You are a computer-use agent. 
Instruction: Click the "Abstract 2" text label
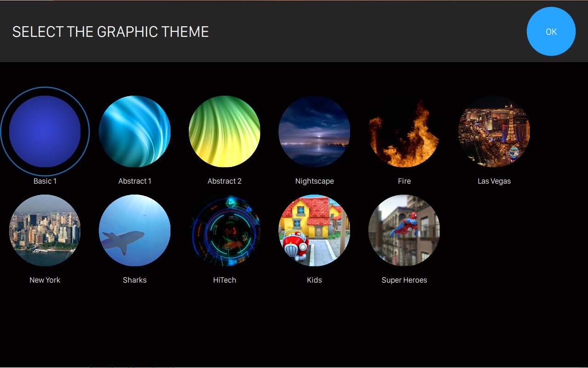coord(225,181)
